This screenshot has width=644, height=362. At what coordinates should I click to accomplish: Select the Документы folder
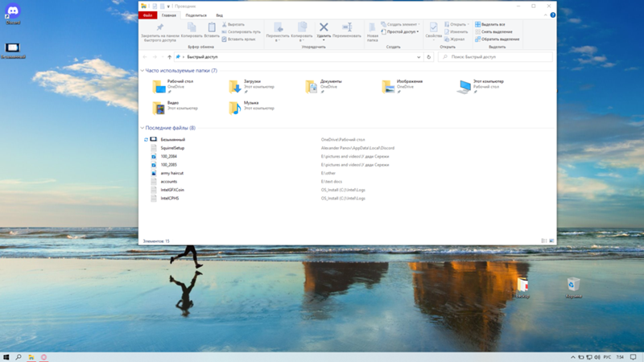324,86
